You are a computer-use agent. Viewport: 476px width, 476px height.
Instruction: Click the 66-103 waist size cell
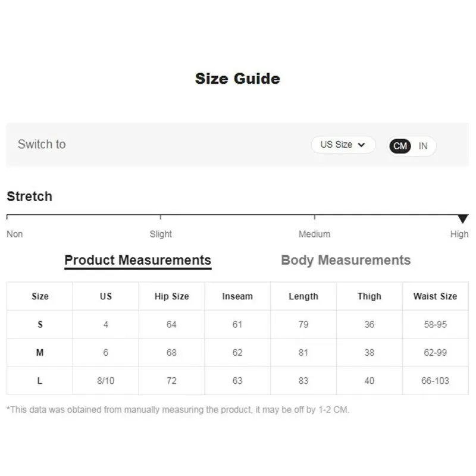pyautogui.click(x=436, y=381)
